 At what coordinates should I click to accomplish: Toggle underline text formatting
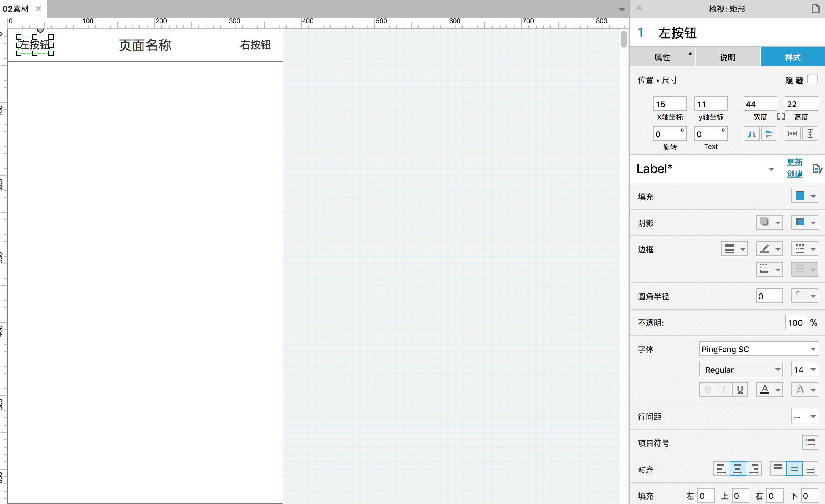740,390
